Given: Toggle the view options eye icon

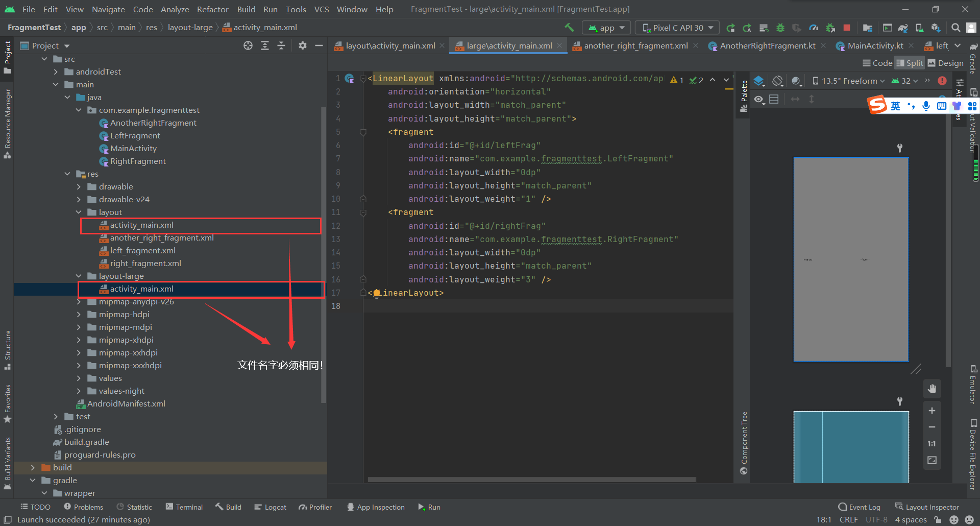Looking at the screenshot, I should click(x=759, y=99).
